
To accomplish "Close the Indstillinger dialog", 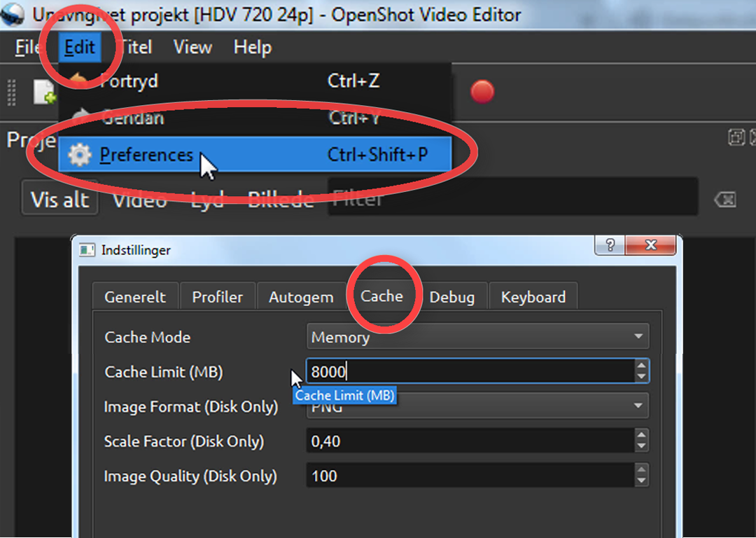I will pyautogui.click(x=650, y=245).
